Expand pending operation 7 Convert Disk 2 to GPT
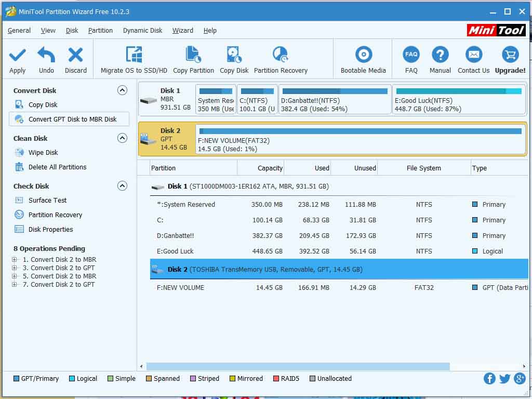Image resolution: width=532 pixels, height=399 pixels. (14, 285)
